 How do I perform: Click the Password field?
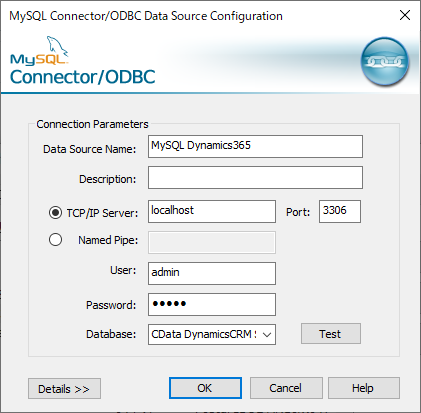click(x=212, y=304)
